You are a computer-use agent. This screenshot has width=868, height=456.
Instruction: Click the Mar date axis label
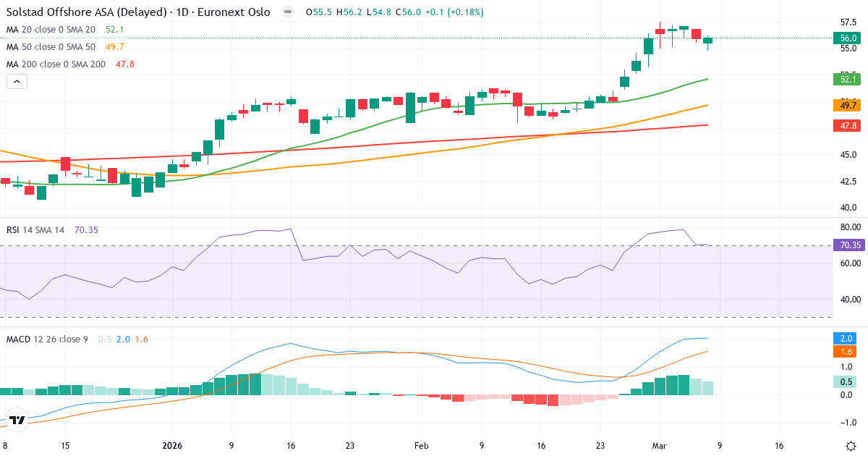coord(658,446)
